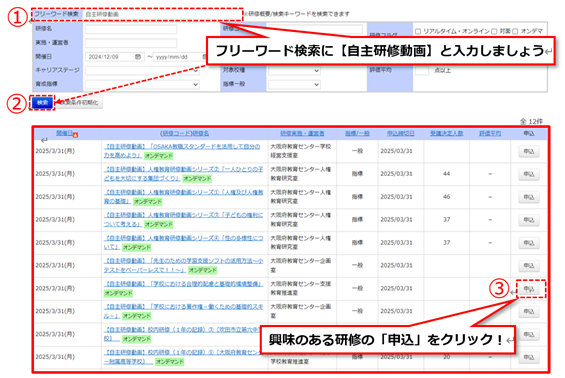Expand the キャリアステージ dropdown
The height and width of the screenshot is (378, 565).
click(x=142, y=71)
